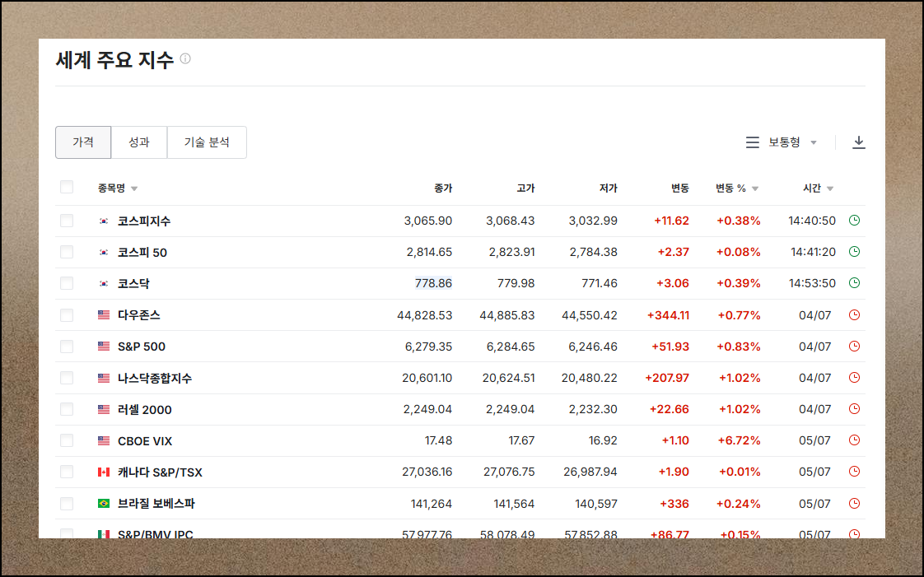Click the 14:40:50 time value
Image resolution: width=924 pixels, height=577 pixels.
click(x=812, y=221)
